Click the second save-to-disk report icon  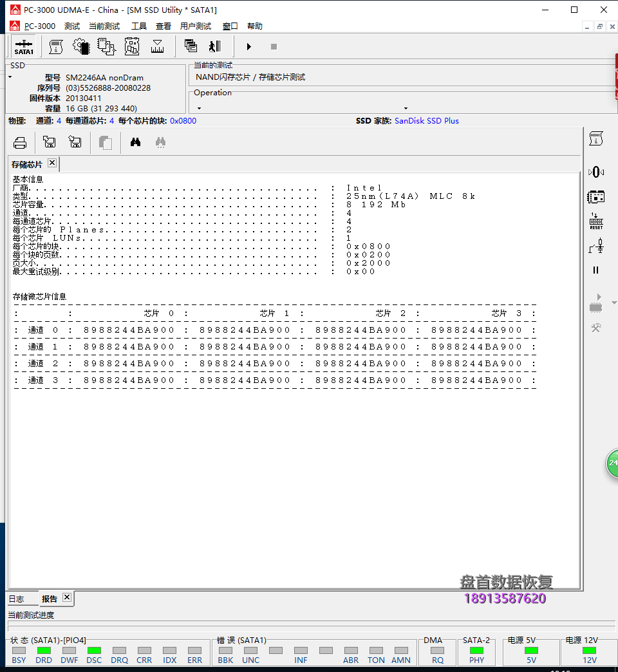pos(75,142)
